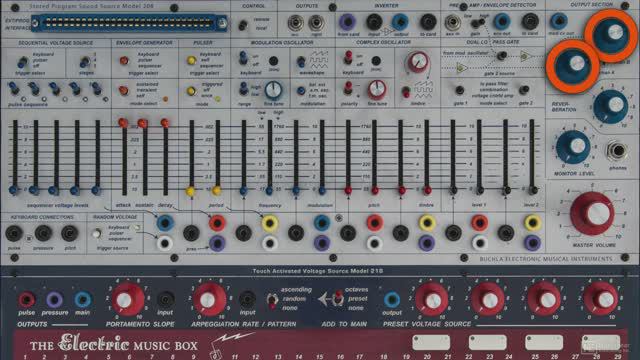
Task: Click the right output jack
Action: tap(316, 23)
